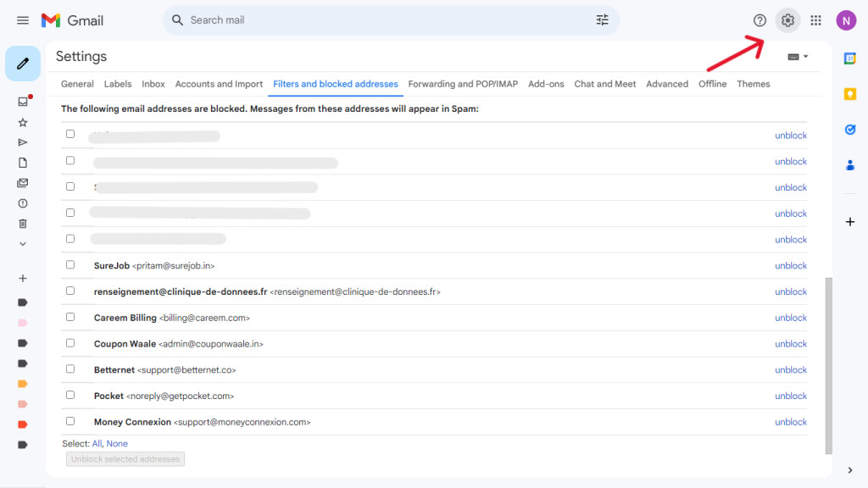Open input tools keyboard dropdown
This screenshot has height=488, width=868.
798,57
